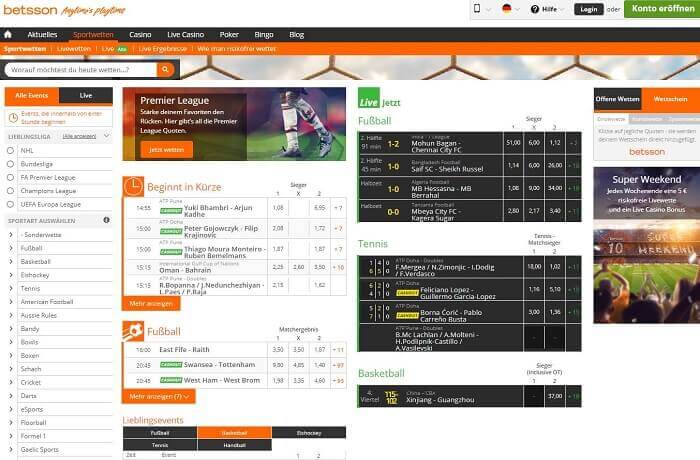Screen dimensions: 700x460
Task: Open the German flag language selector
Action: pos(506,8)
